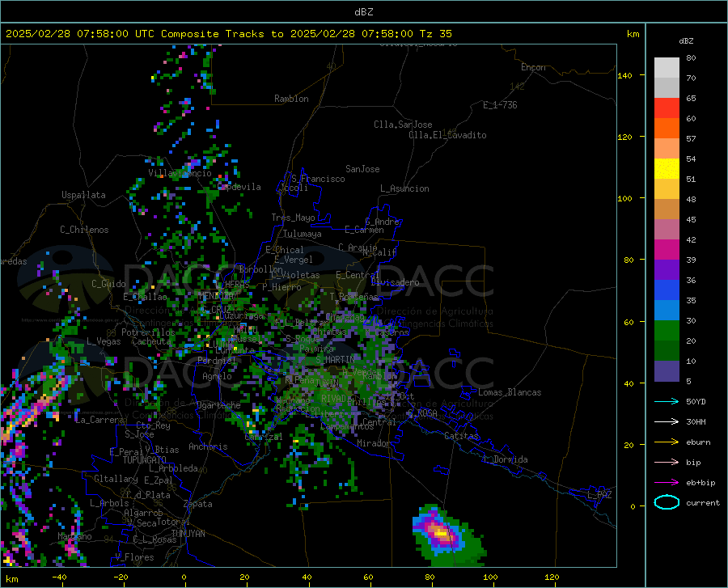
Task: Click the 'Anchoris' map label
Action: [208, 446]
